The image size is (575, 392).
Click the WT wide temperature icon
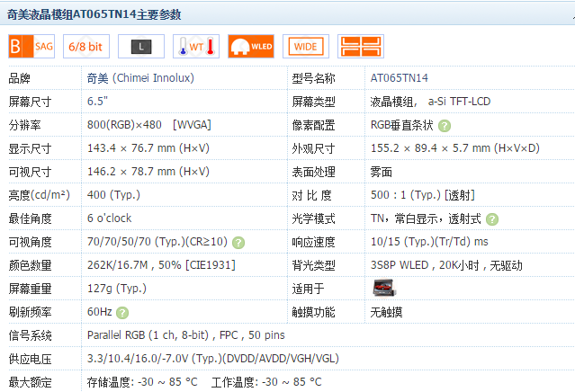(x=196, y=47)
